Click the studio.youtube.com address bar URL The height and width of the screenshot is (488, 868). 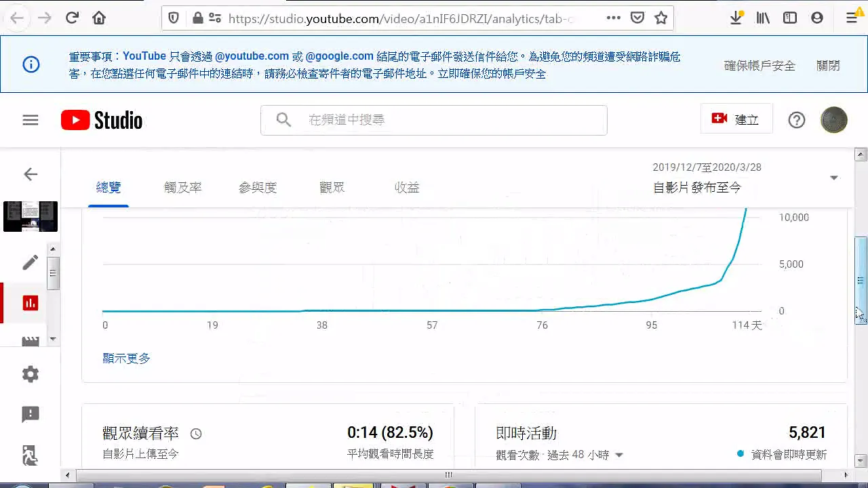[401, 18]
